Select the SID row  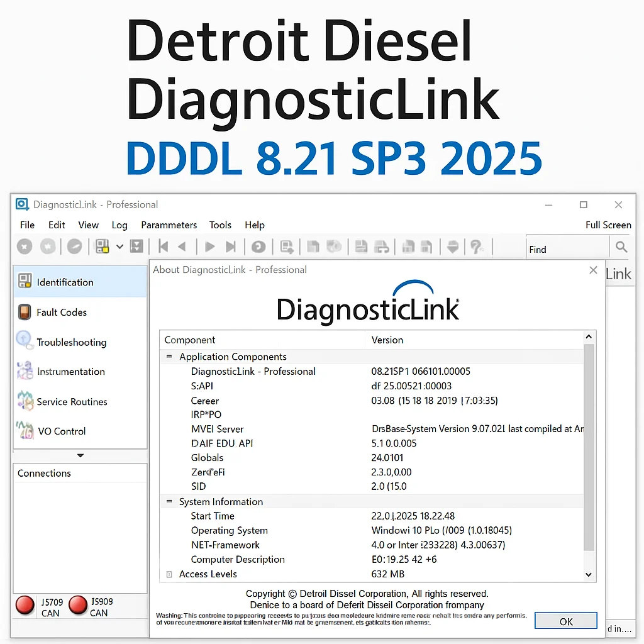372,486
